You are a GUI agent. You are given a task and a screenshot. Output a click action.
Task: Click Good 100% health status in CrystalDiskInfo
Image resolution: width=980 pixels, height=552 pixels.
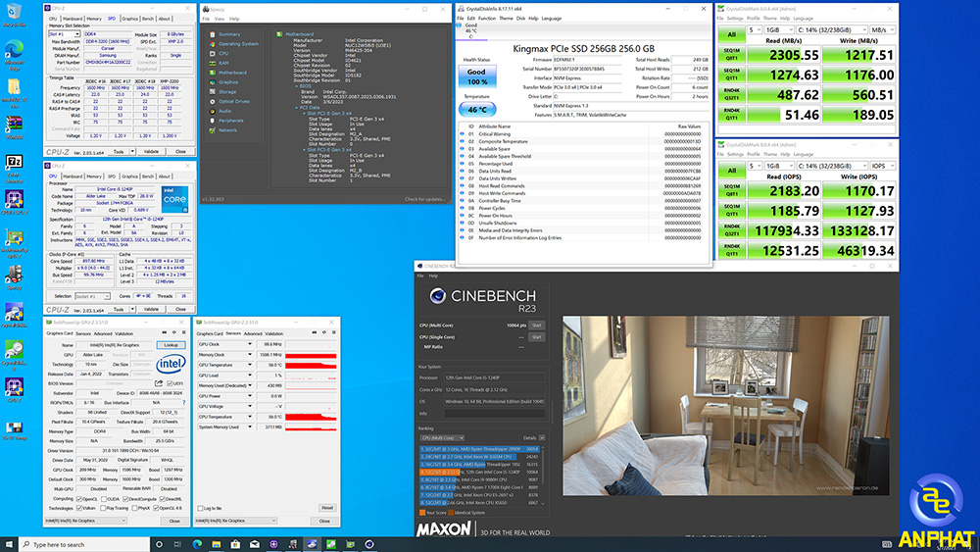point(476,76)
